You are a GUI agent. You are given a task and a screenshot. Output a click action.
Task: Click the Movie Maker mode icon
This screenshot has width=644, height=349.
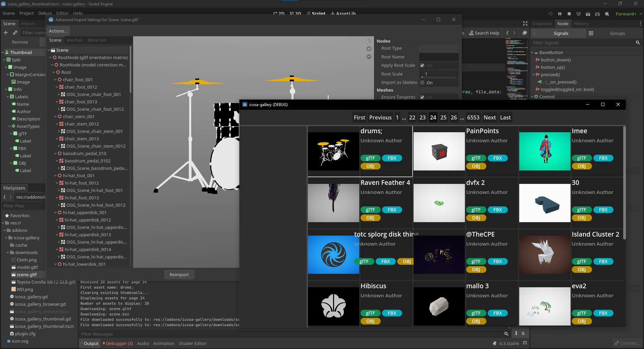pos(607,14)
